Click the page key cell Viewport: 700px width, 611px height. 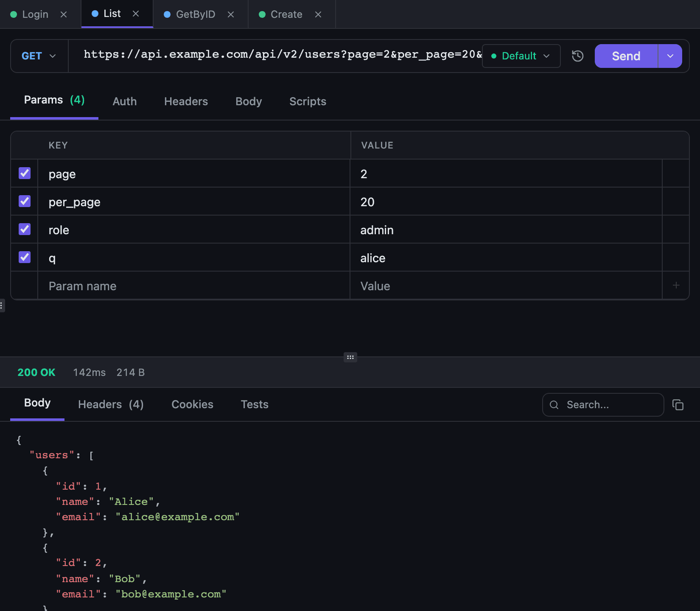194,174
